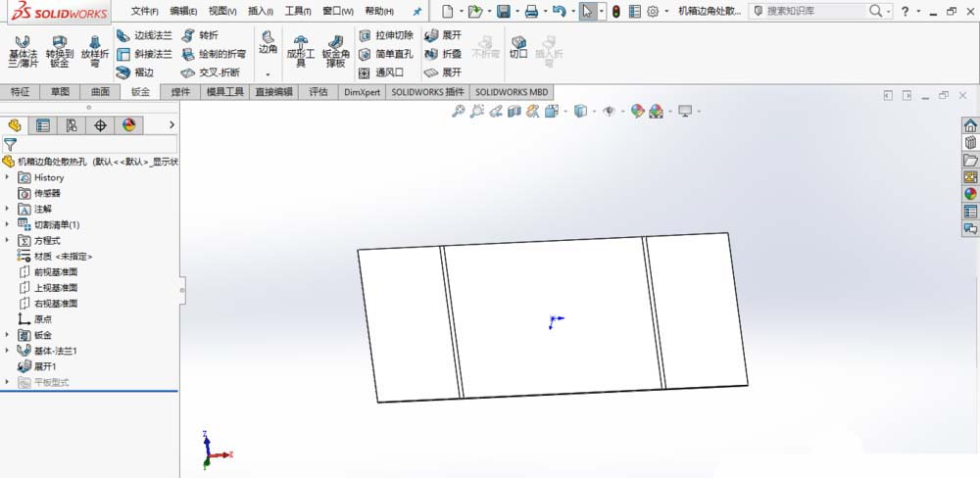
Task: Click the feature tree filter field
Action: pyautogui.click(x=89, y=145)
